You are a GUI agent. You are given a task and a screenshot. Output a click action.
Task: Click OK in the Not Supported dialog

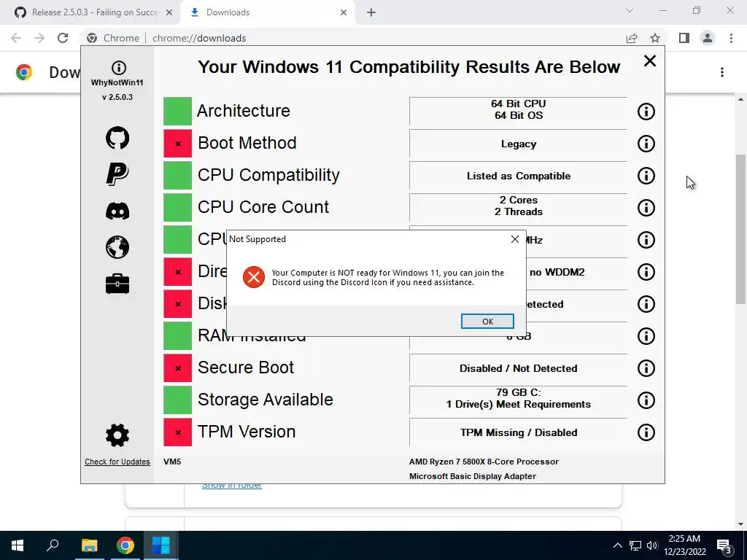click(x=487, y=322)
